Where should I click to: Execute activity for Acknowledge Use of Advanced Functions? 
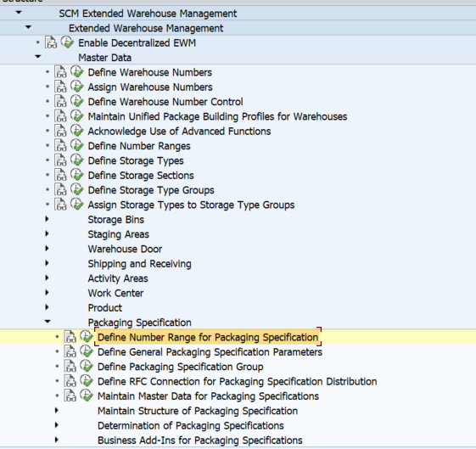[x=77, y=131]
